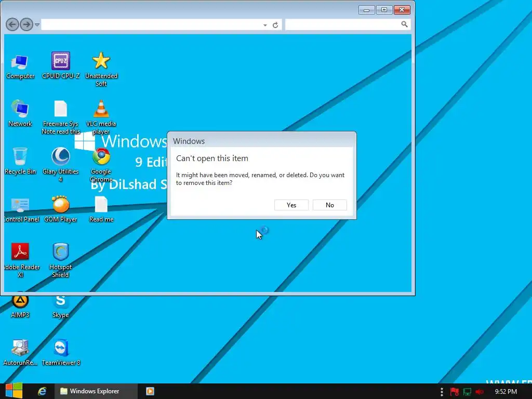Select the Network desktop icon
The image size is (532, 399).
20,114
